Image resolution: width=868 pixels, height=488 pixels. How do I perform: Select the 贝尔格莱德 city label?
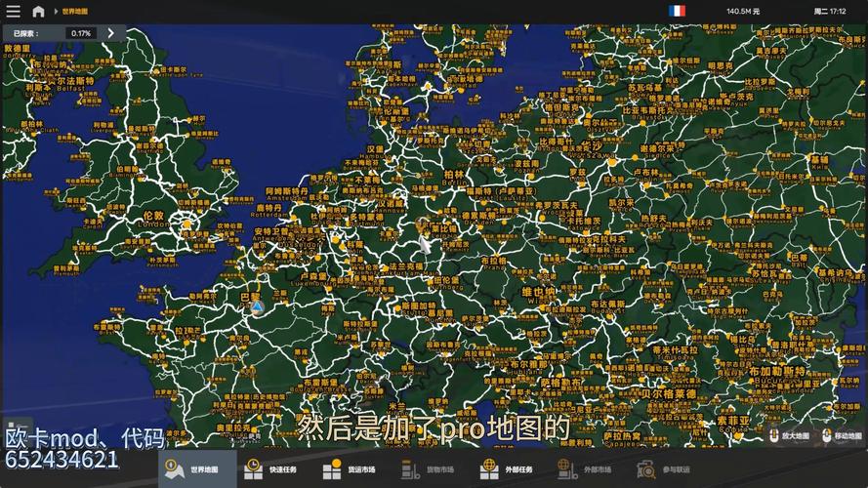pyautogui.click(x=669, y=394)
